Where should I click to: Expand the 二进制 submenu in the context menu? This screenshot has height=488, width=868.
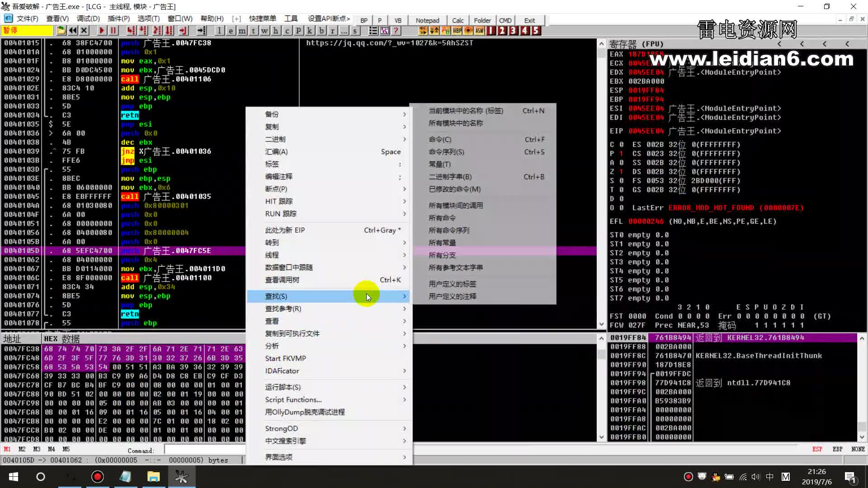(329, 139)
